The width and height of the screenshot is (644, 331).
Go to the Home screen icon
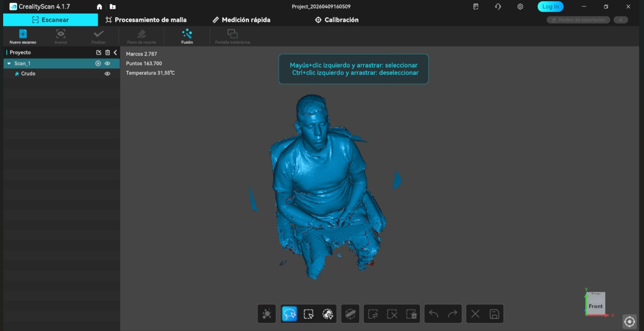pos(99,7)
